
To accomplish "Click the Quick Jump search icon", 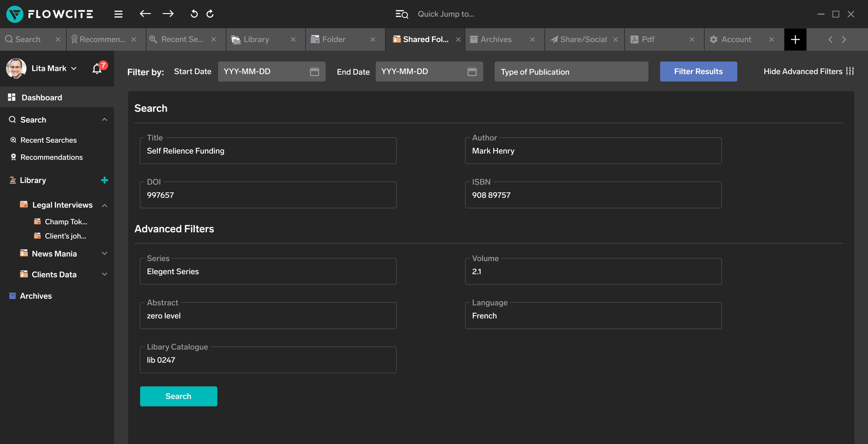I will pyautogui.click(x=402, y=14).
